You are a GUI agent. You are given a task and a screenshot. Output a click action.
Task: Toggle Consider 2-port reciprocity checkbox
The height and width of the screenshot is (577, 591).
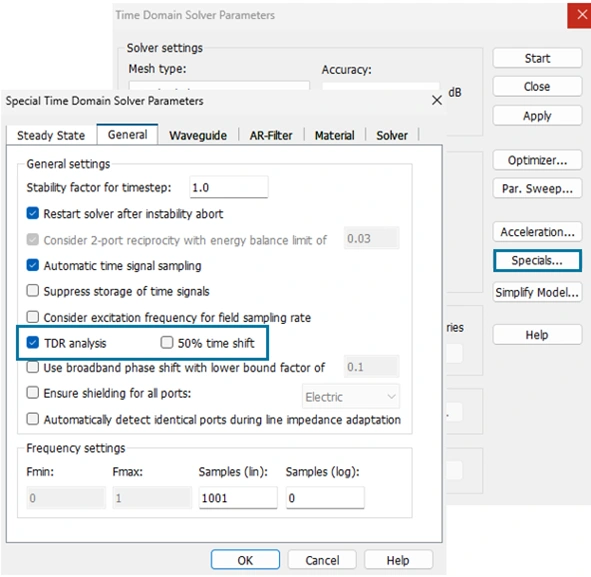click(33, 239)
